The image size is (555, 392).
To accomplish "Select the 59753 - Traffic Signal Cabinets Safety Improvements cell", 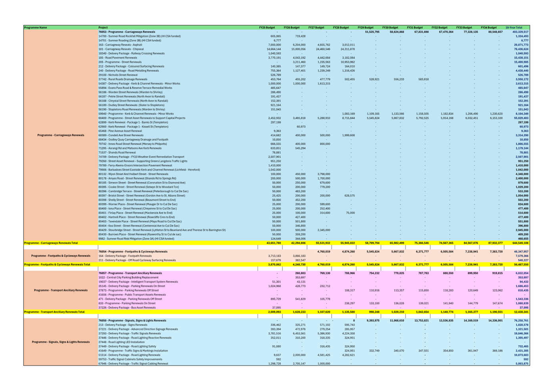I will [130, 359].
